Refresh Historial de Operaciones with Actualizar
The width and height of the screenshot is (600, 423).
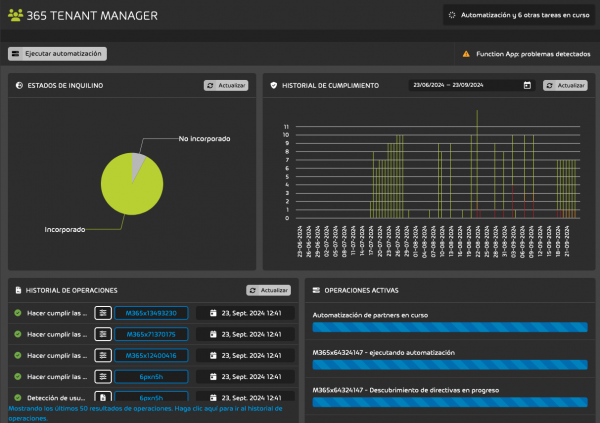(x=269, y=290)
